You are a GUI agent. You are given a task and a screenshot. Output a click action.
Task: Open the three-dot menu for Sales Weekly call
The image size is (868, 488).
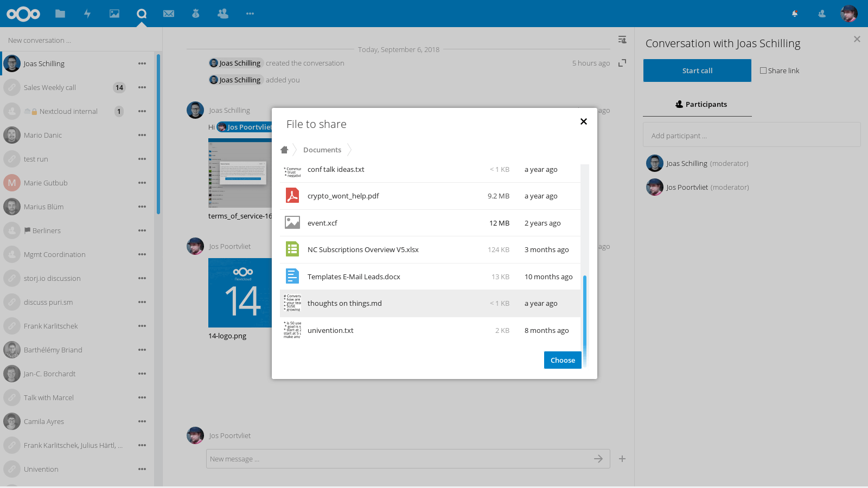(x=142, y=87)
